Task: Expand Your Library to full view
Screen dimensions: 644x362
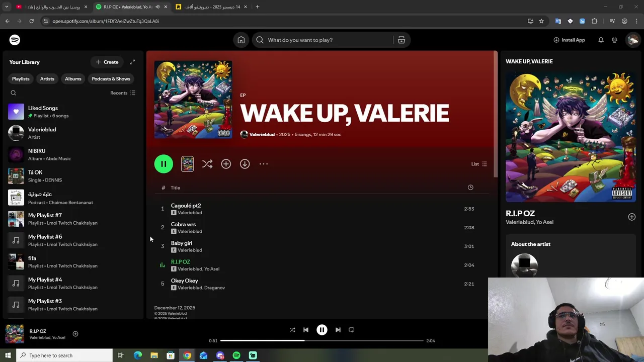Action: coord(132,62)
